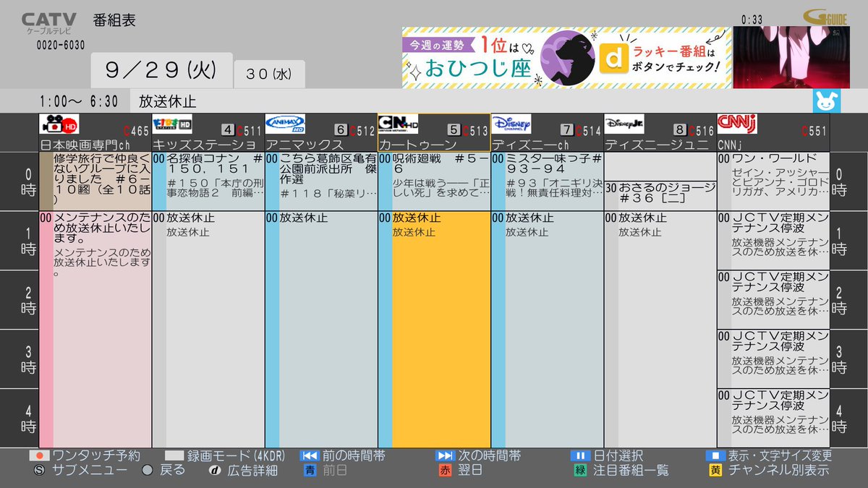The image size is (868, 488).
Task: Select 修学旅行で仲良くないグループ program
Action: (95, 181)
